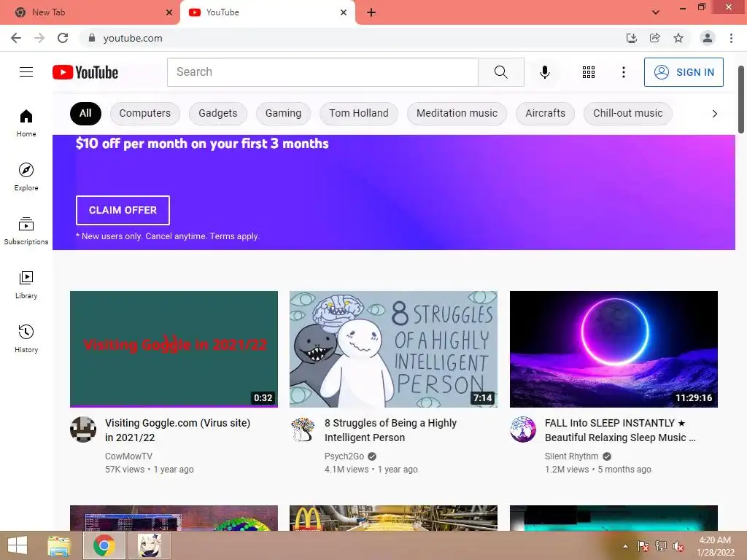Open the Chrome profile avatar
Screen dimensions: 747x560
click(708, 38)
